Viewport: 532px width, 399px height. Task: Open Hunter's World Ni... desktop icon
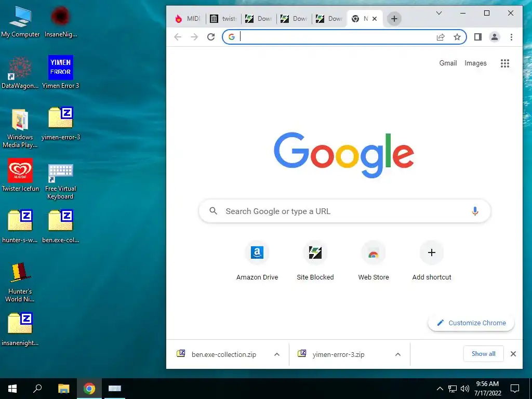coord(20,282)
